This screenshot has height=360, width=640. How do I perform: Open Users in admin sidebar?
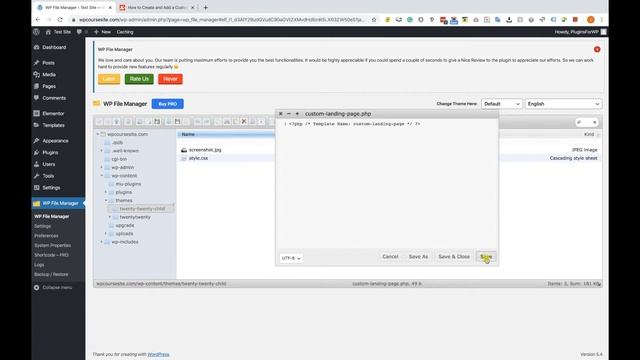tap(49, 164)
